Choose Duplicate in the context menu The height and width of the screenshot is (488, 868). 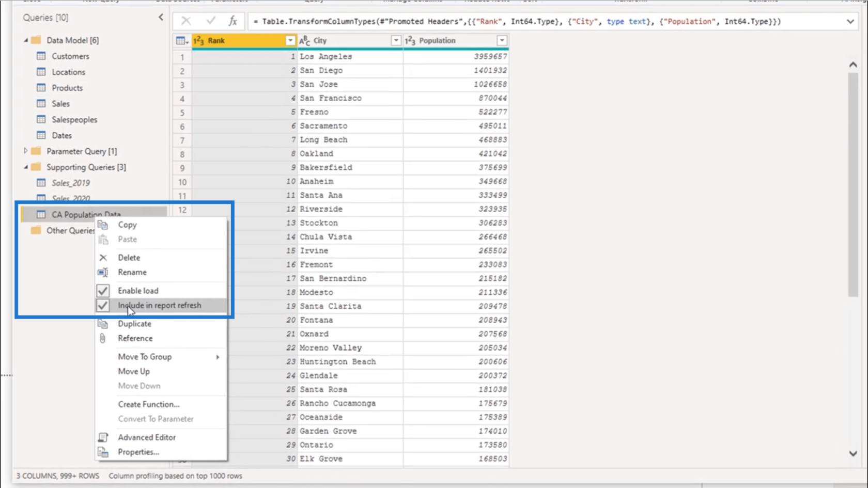click(x=161, y=324)
